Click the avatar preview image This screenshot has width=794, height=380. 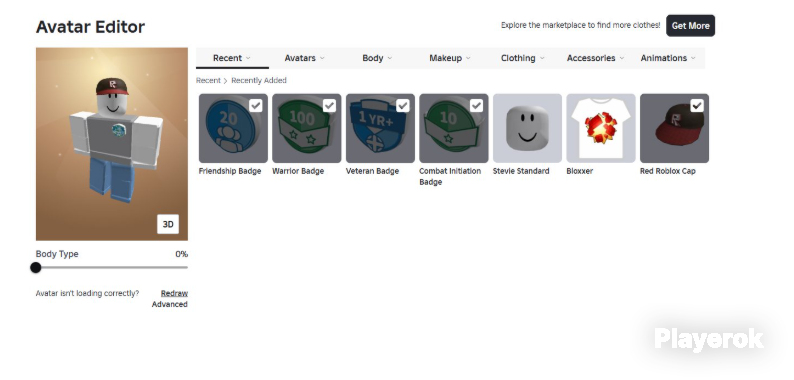point(112,144)
